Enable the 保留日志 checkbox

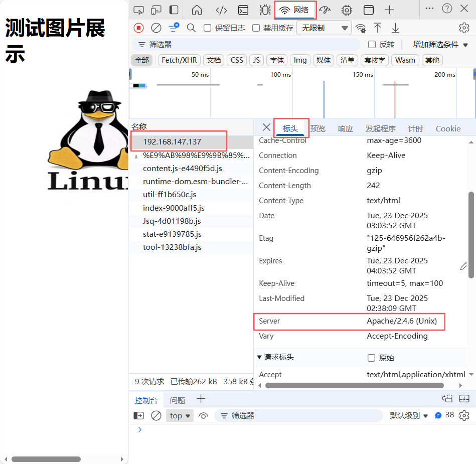(x=207, y=28)
